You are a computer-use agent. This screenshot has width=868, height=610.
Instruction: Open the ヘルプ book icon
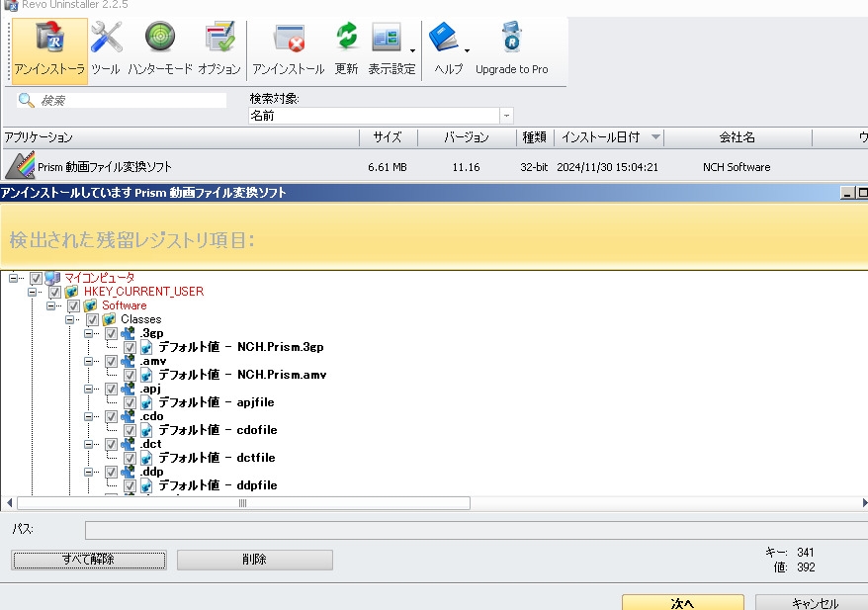click(444, 38)
